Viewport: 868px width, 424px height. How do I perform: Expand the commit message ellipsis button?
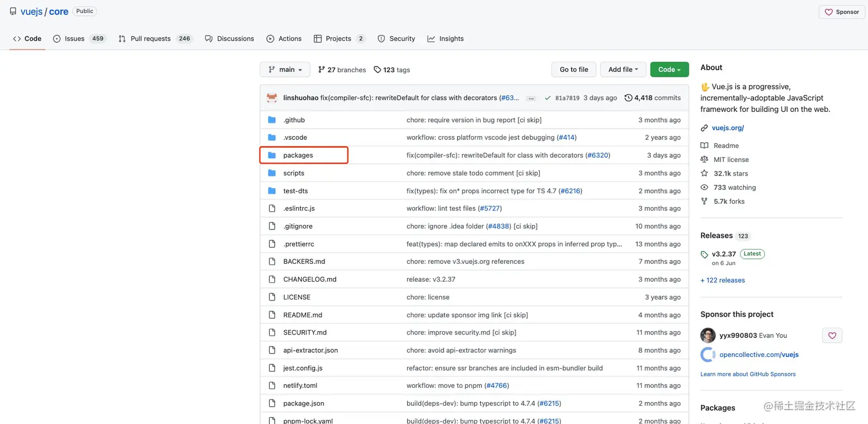[x=531, y=98]
